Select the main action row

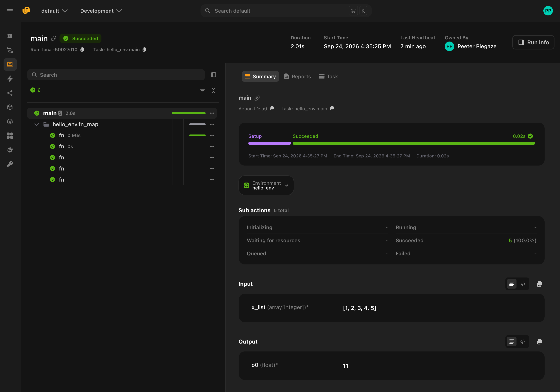122,113
